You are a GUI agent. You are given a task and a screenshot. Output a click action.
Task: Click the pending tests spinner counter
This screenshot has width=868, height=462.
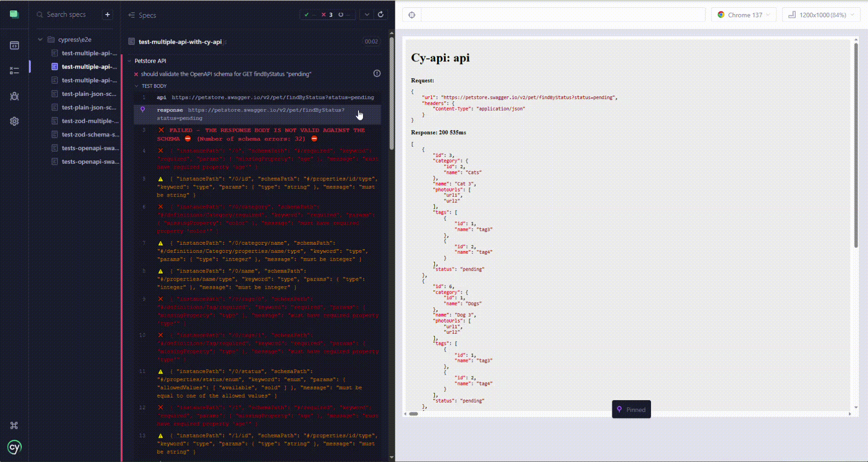[x=343, y=15]
